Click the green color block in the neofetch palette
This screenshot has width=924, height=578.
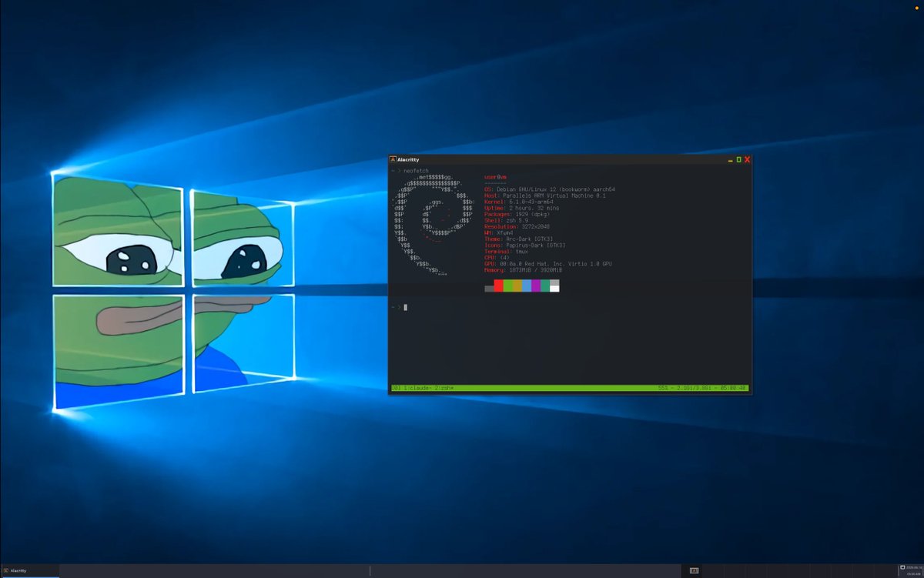pos(507,286)
